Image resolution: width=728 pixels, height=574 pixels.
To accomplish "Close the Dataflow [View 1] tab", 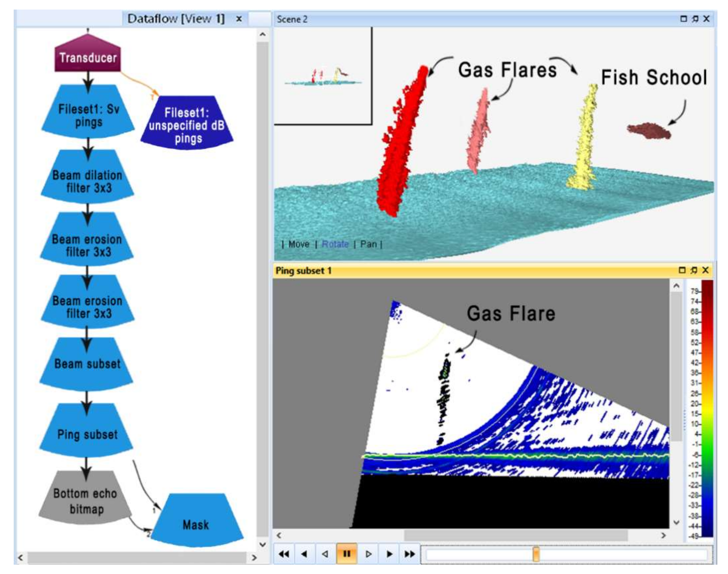I will (239, 19).
